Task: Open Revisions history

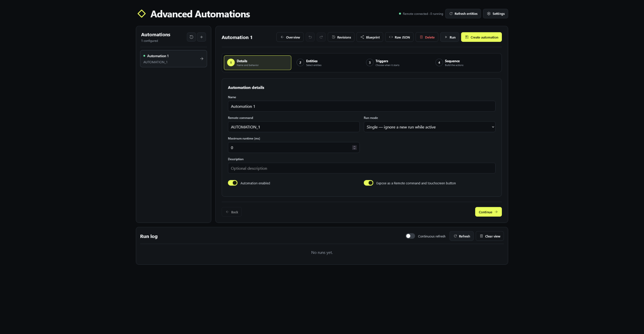Action: 341,37
